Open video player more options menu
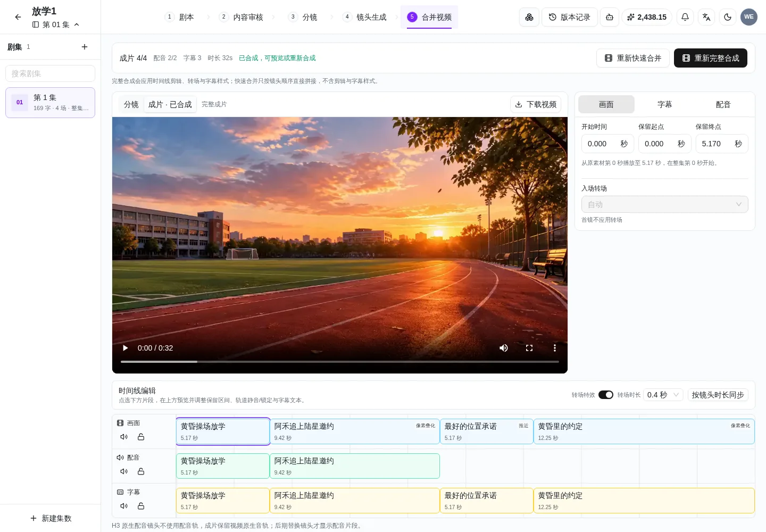766x532 pixels. click(x=555, y=348)
